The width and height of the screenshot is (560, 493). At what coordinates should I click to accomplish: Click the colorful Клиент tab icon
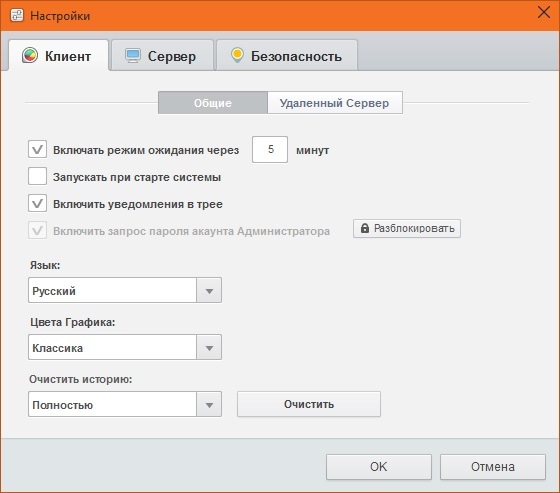(x=30, y=55)
